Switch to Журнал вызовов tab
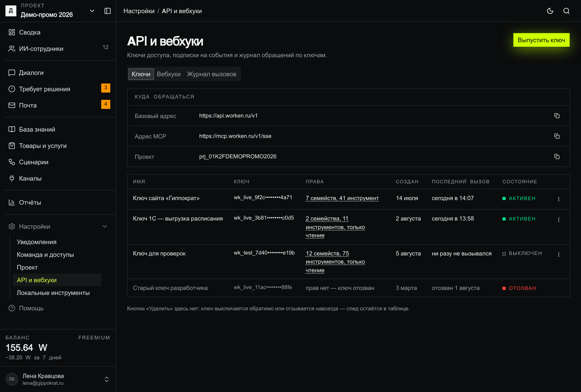The width and height of the screenshot is (581, 392). tap(212, 74)
